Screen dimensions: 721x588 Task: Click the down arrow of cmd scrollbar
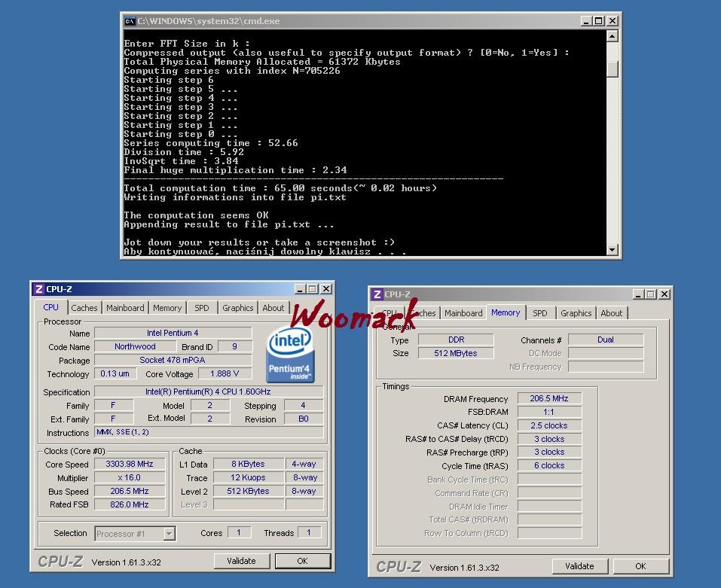(x=612, y=249)
